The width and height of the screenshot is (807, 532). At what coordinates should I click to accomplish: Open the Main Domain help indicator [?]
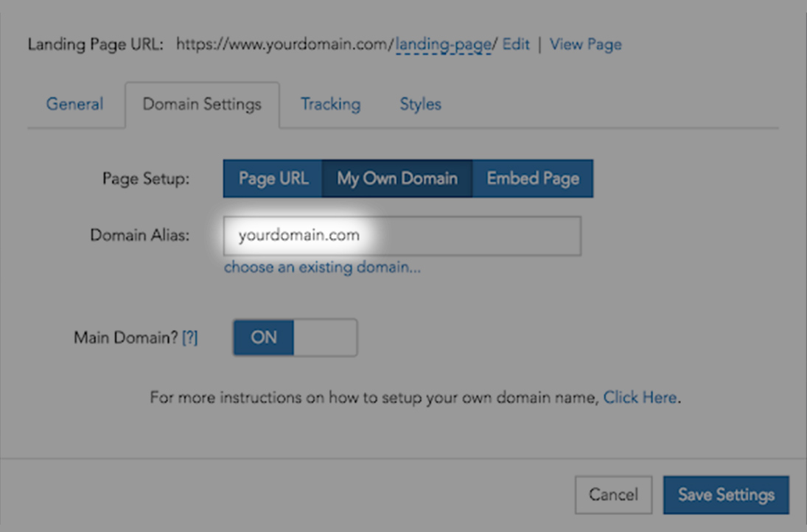coord(190,337)
